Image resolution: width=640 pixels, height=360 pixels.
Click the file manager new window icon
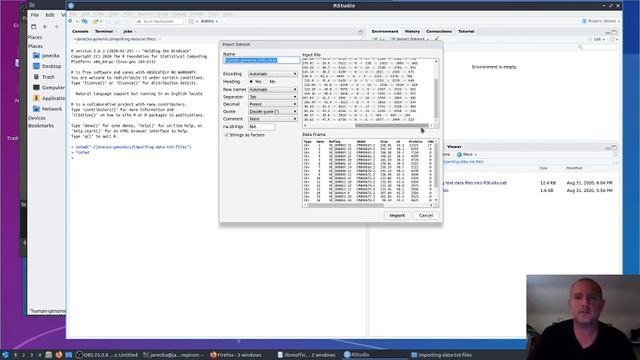tap(34, 27)
